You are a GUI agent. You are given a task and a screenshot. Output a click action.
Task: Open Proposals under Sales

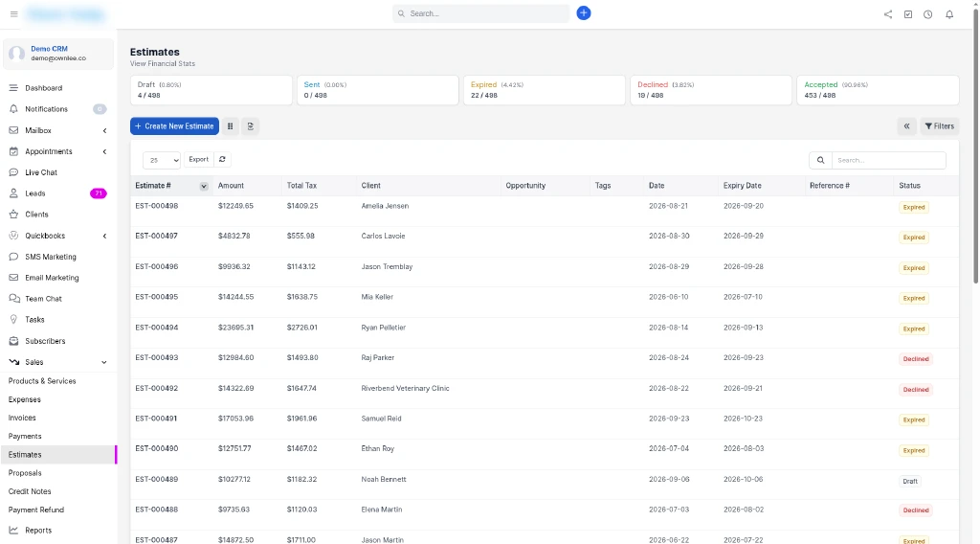pyautogui.click(x=25, y=473)
